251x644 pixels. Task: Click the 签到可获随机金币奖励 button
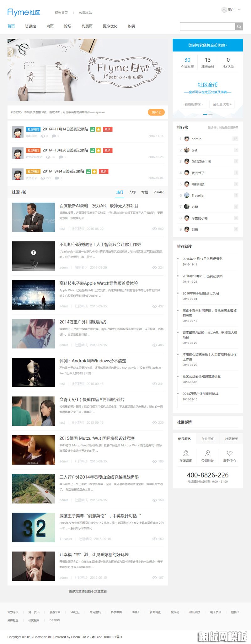[208, 45]
